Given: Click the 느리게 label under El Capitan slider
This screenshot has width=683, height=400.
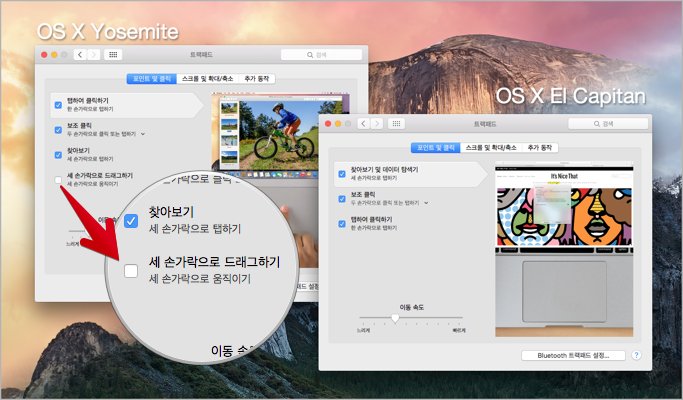Looking at the screenshot, I should coord(363,331).
